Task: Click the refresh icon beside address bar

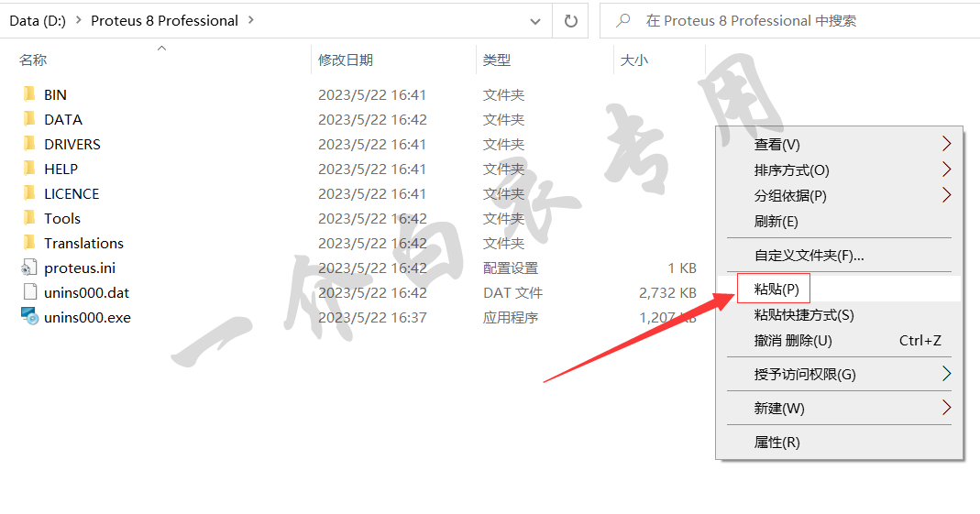Action: [x=570, y=21]
